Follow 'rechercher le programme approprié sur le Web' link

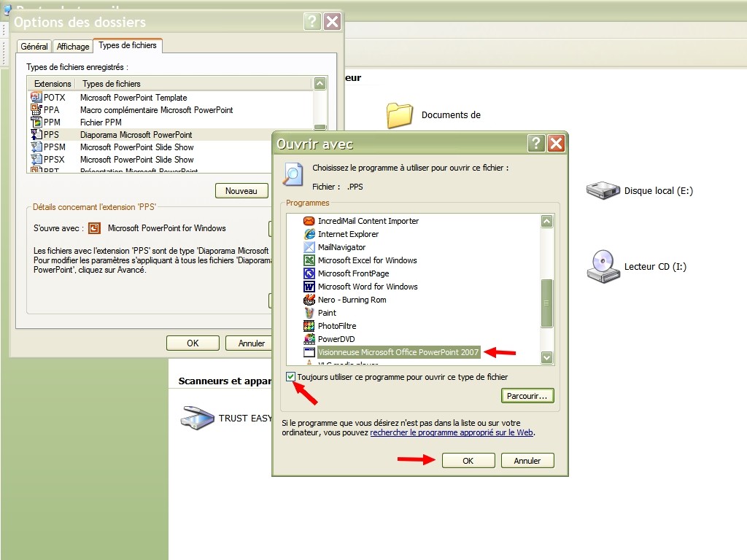pos(452,432)
